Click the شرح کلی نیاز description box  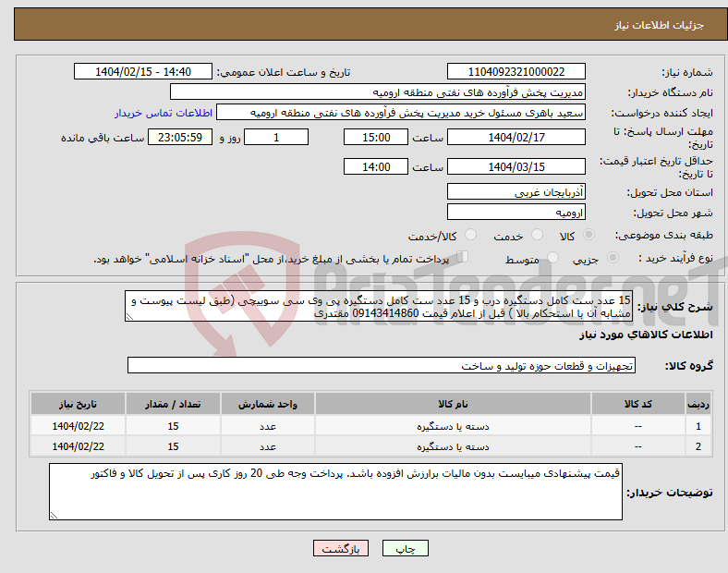(x=379, y=306)
